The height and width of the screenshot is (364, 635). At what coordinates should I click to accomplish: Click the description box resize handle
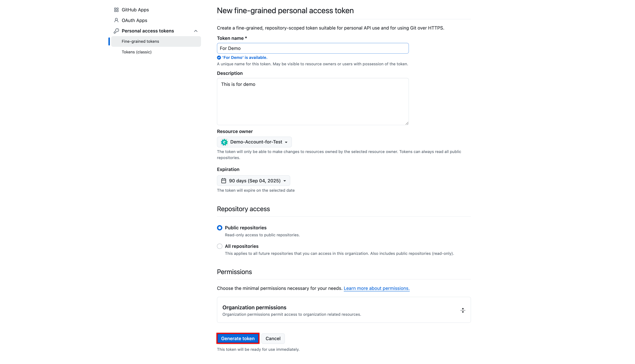point(406,123)
